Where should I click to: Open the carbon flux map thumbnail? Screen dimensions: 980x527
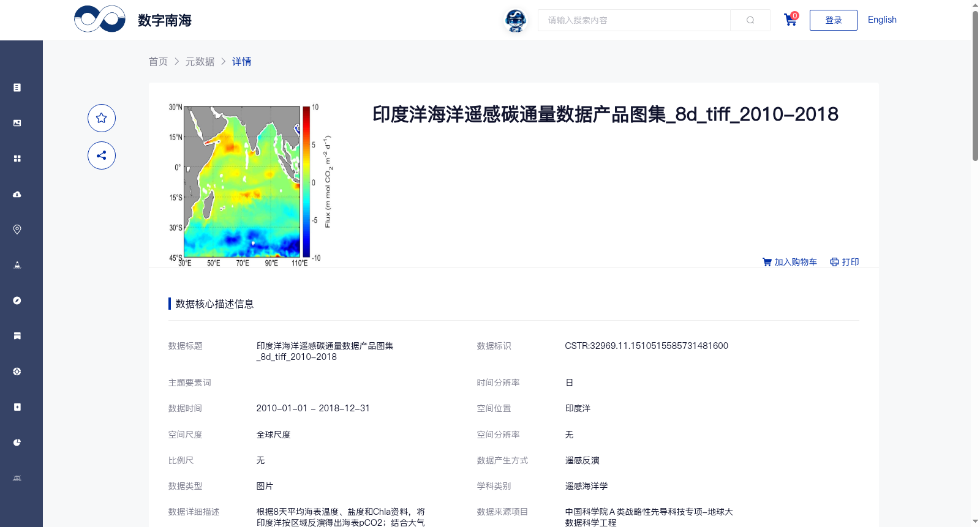251,185
